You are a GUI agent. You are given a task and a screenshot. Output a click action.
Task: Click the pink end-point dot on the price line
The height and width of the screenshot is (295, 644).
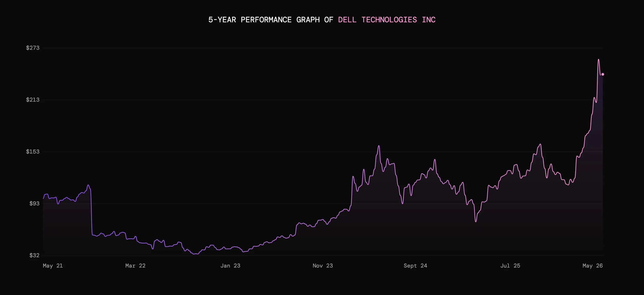[603, 74]
